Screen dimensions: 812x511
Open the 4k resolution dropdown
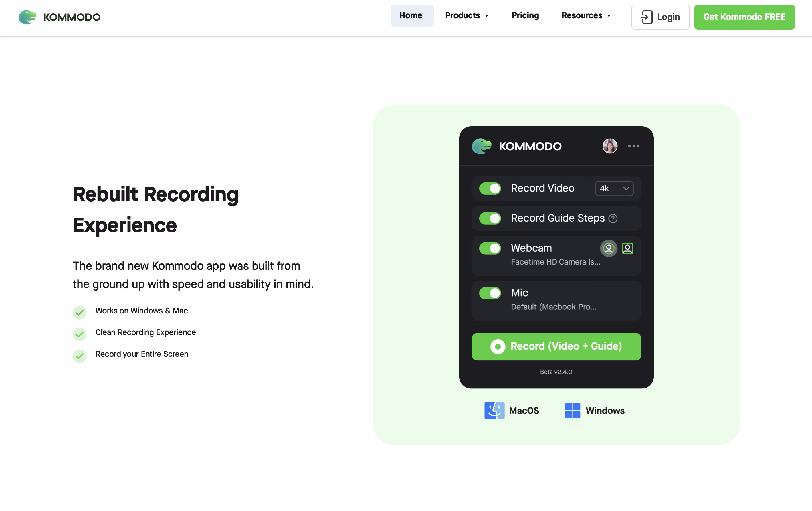click(x=614, y=188)
